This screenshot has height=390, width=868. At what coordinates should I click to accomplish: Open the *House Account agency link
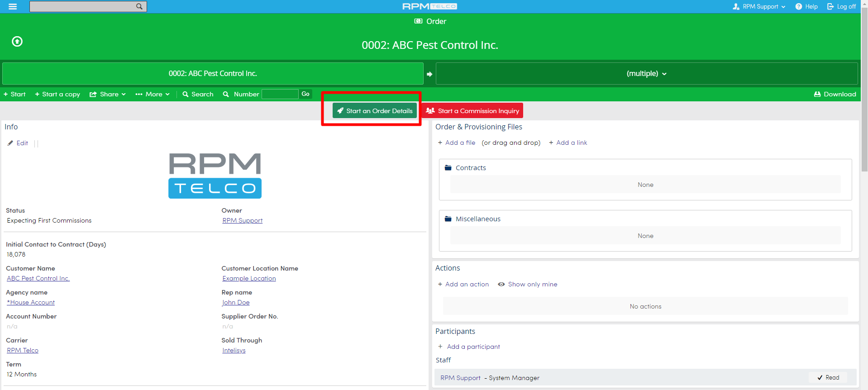[31, 302]
